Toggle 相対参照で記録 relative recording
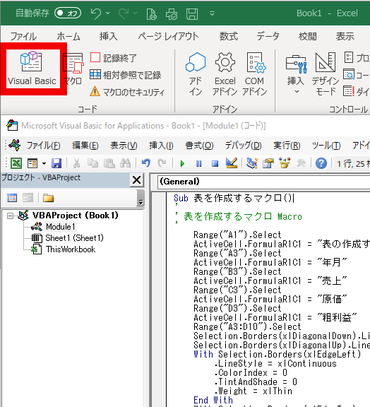Viewport: 370px width, 407px height. [x=125, y=75]
